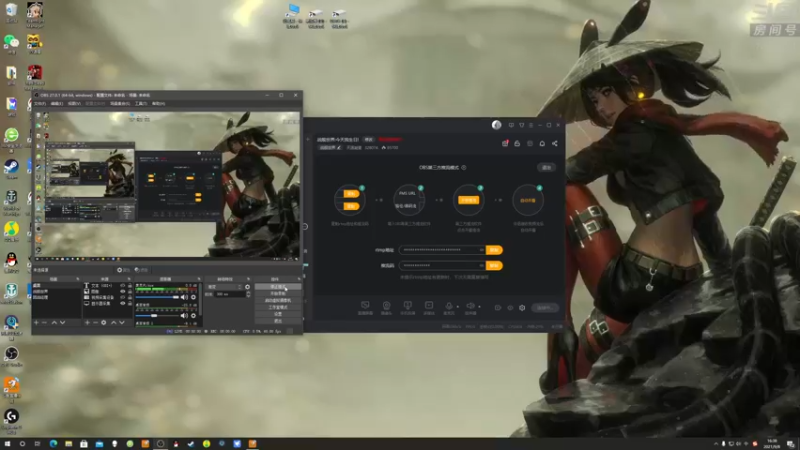Click the camera icon in streaming app toolbar
Viewport: 800px width, 450px height.
pyautogui.click(x=386, y=306)
